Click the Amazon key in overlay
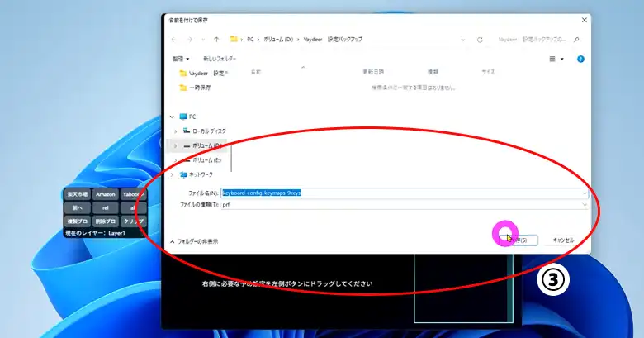Screen dimensions: 644x338 tap(106, 194)
